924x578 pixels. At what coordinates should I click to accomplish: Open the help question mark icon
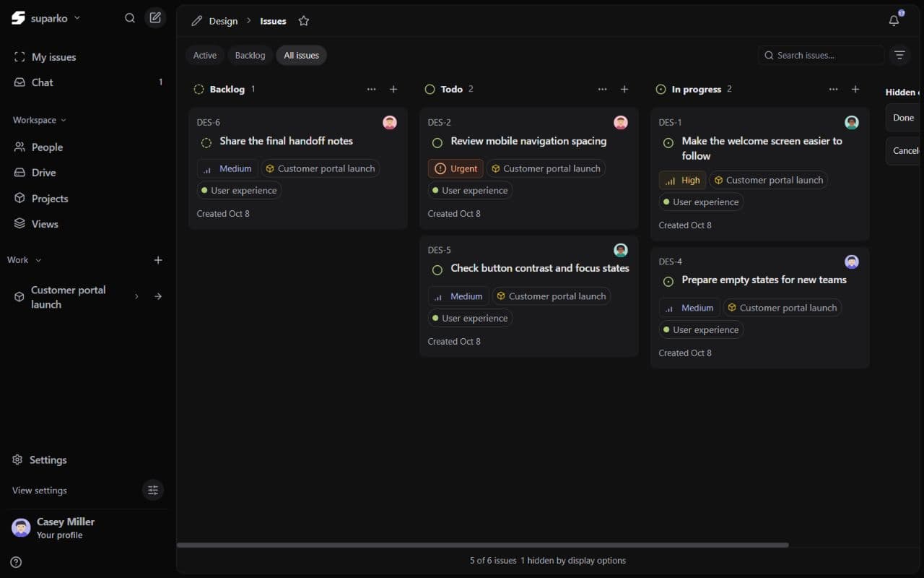(x=16, y=562)
